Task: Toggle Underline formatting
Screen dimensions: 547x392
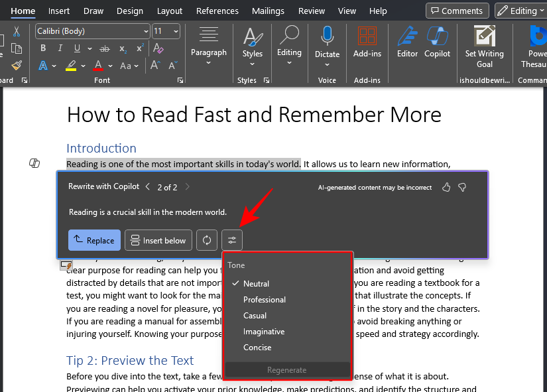Action: 77,48
